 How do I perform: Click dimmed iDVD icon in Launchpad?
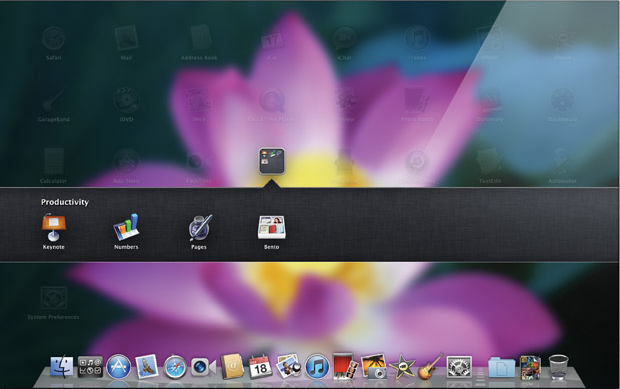[x=126, y=100]
